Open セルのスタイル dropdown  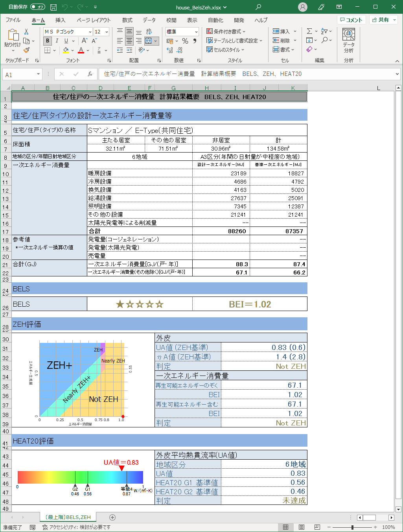point(226,50)
